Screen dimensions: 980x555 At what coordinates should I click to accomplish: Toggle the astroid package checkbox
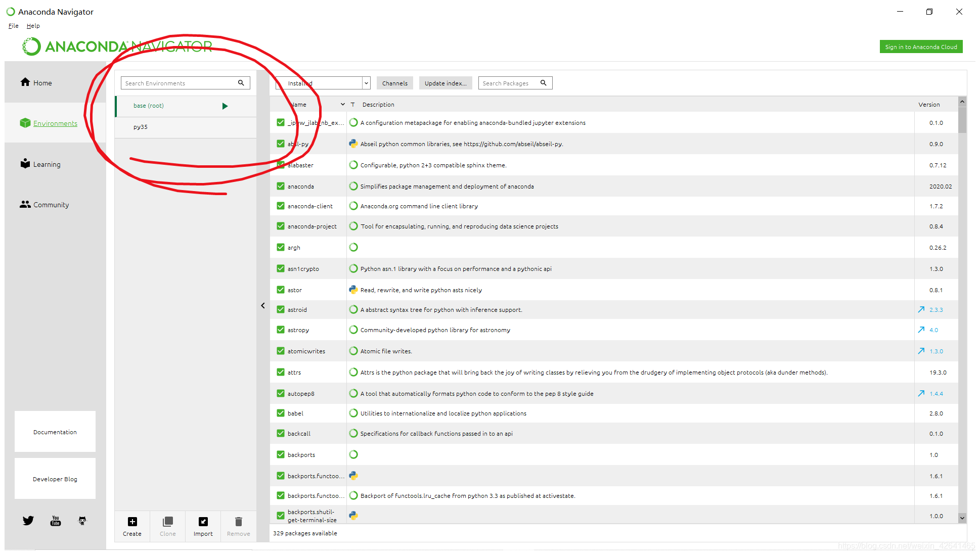point(281,309)
